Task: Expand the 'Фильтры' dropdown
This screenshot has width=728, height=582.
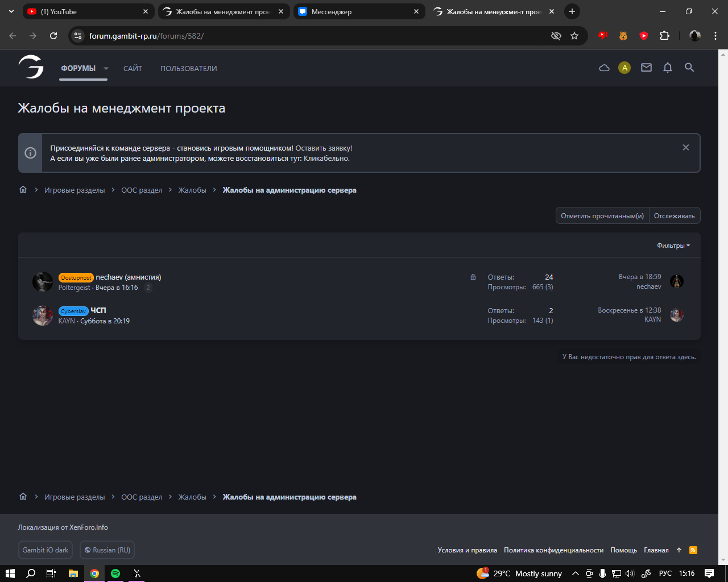Action: [673, 246]
